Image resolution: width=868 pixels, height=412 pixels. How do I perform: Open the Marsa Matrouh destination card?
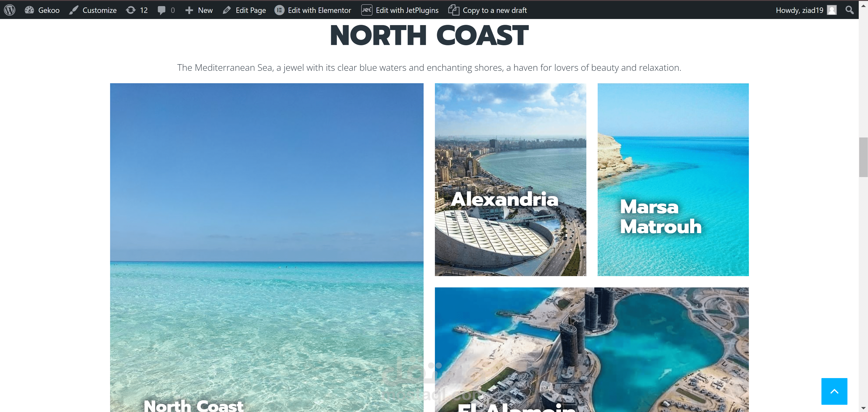pyautogui.click(x=673, y=180)
